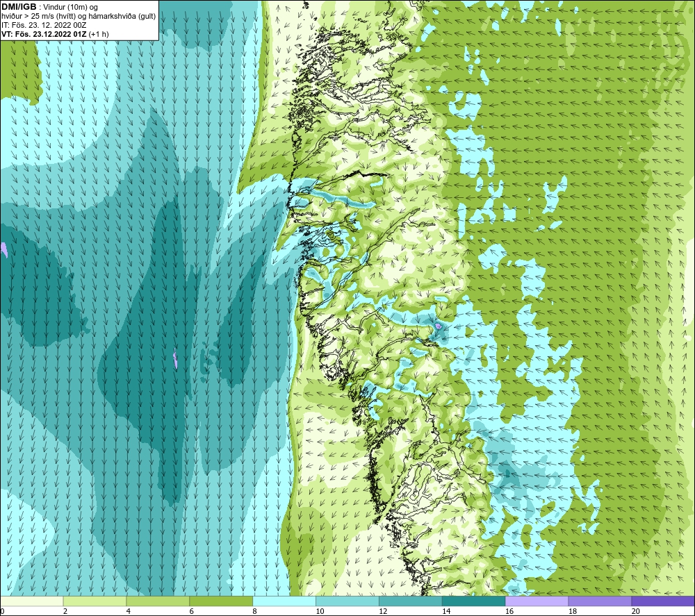Click the legend value '12'
This screenshot has width=695, height=616.
tap(383, 612)
